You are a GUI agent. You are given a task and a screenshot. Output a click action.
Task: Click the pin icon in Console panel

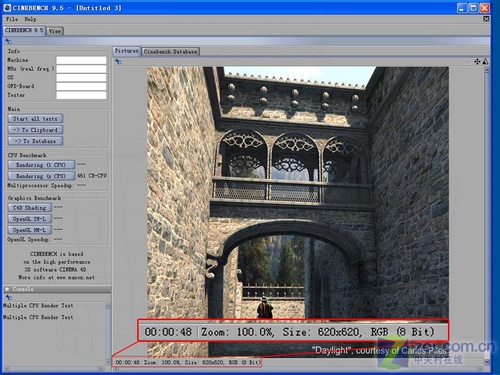pyautogui.click(x=8, y=298)
